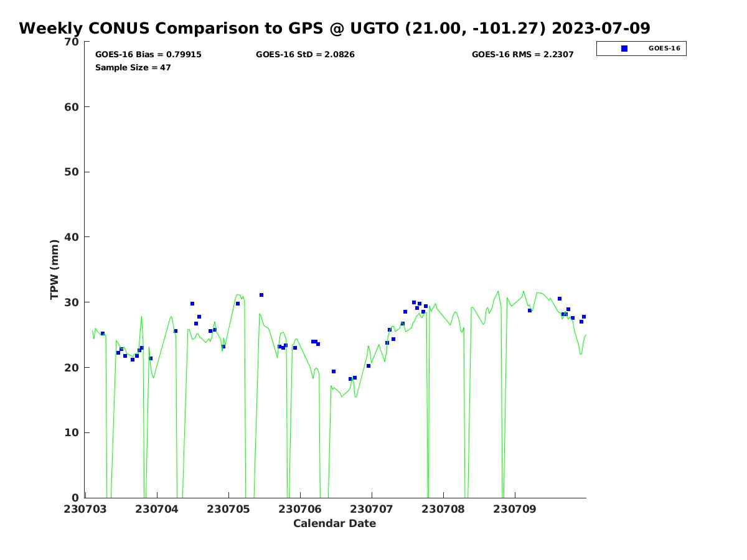Select the 230708 date tick label
The width and height of the screenshot is (747, 560).
(443, 509)
